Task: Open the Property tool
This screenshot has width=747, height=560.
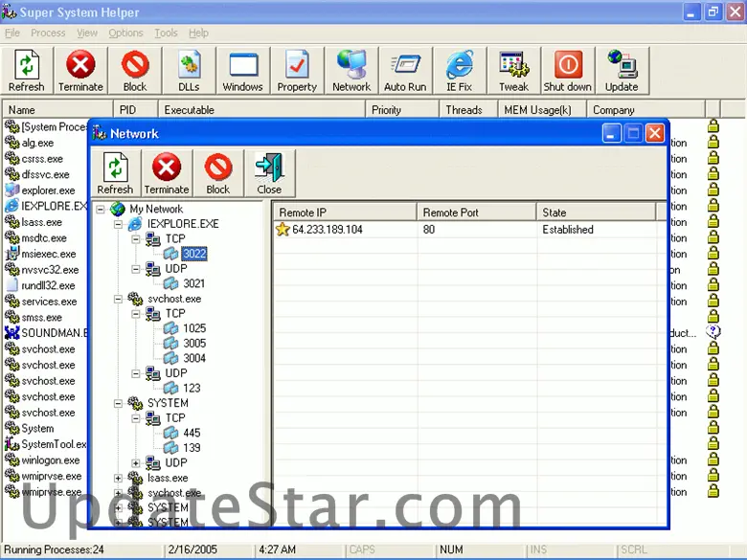Action: pyautogui.click(x=297, y=72)
